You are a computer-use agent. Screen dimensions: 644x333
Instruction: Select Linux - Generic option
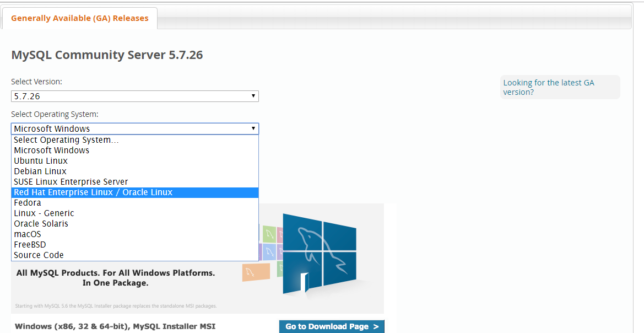click(x=135, y=213)
